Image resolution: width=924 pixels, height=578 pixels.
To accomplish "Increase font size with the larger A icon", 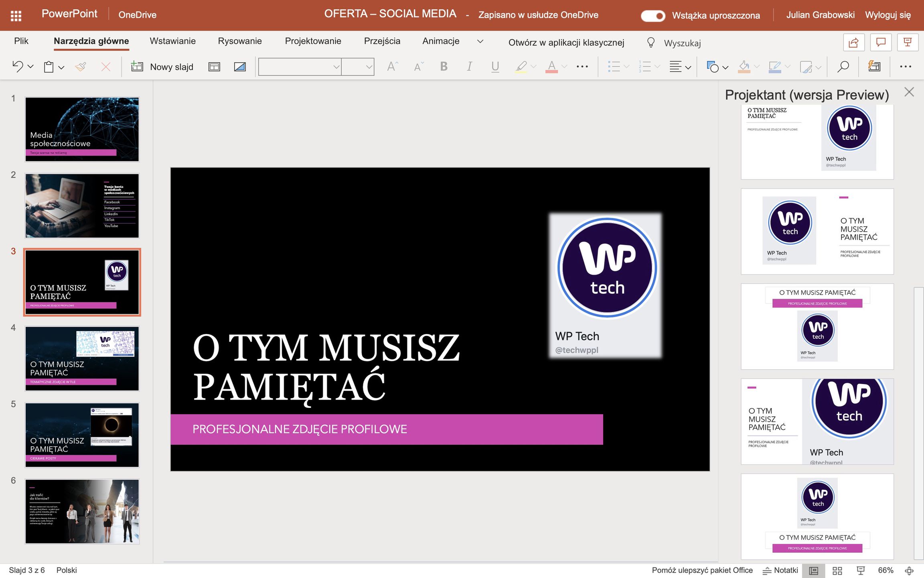I will [392, 67].
